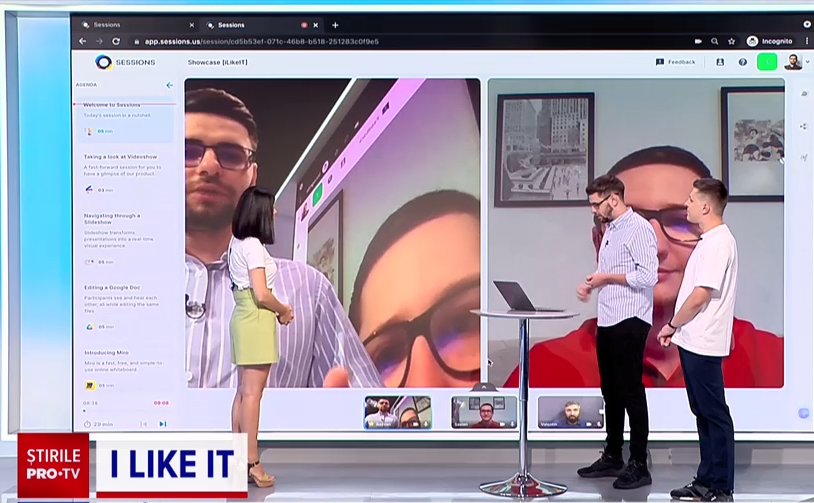Viewport: 814px width, 503px height.
Task: Click the participants icon in header
Action: pyautogui.click(x=720, y=62)
